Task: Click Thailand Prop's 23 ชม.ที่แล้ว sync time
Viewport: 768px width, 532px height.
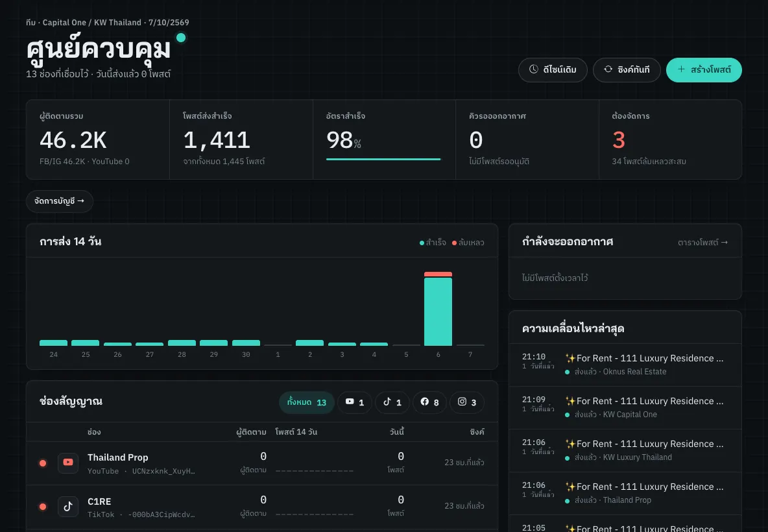Action: 464,463
